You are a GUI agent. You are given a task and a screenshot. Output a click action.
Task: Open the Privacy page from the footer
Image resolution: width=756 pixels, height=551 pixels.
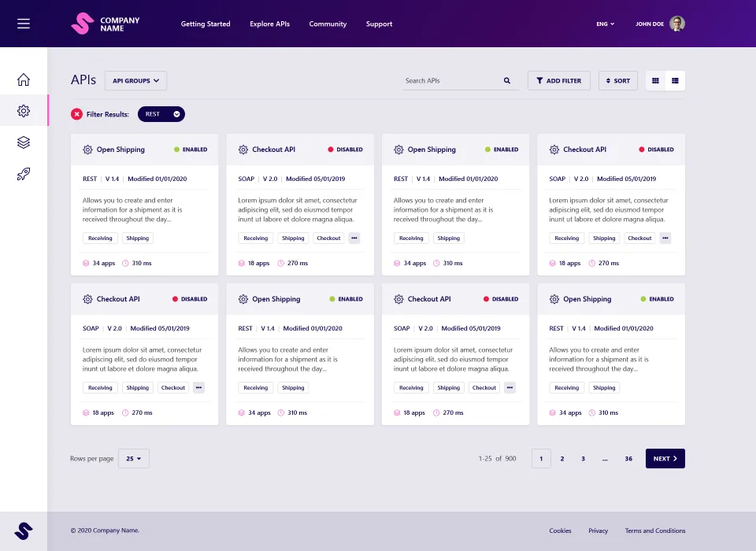(598, 531)
